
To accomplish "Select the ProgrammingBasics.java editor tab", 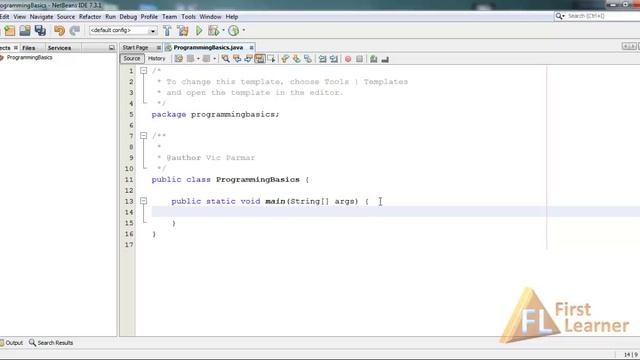I will tap(208, 48).
